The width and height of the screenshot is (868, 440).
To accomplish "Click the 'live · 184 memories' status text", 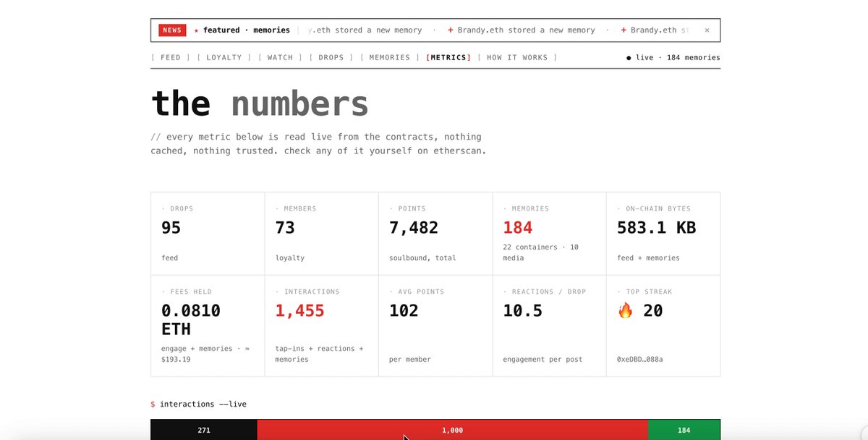I will pos(678,57).
